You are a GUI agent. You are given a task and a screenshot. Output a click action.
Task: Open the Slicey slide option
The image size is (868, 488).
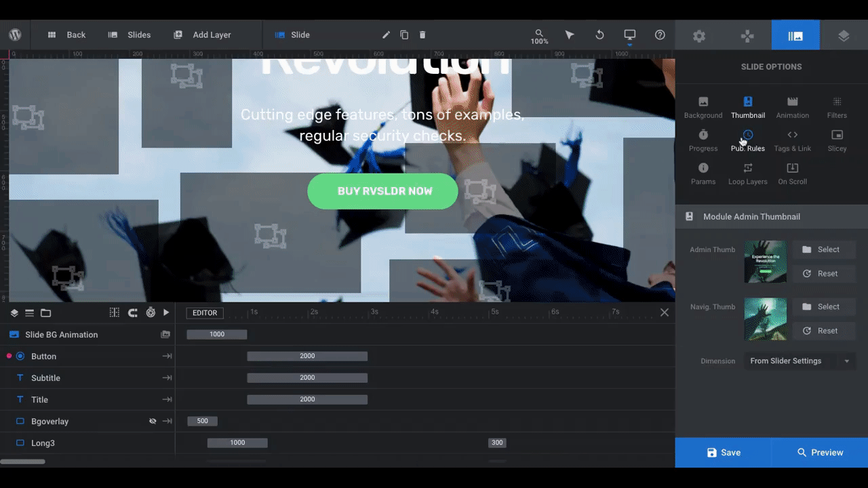point(837,140)
